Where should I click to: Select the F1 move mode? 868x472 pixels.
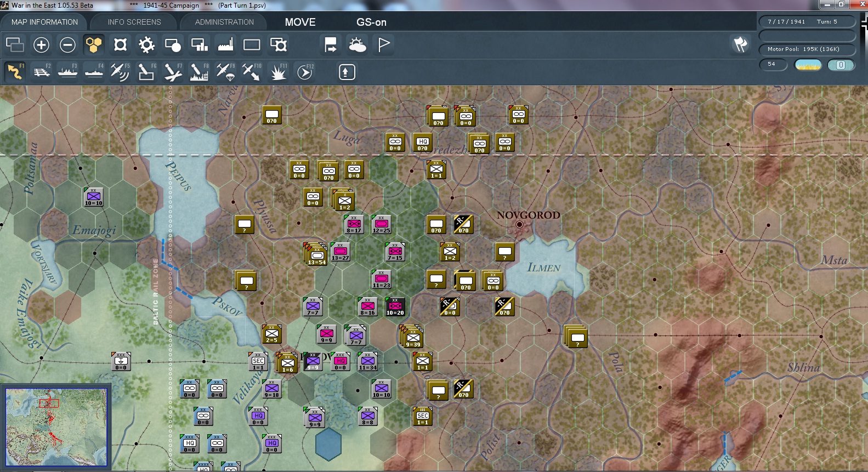[15, 72]
